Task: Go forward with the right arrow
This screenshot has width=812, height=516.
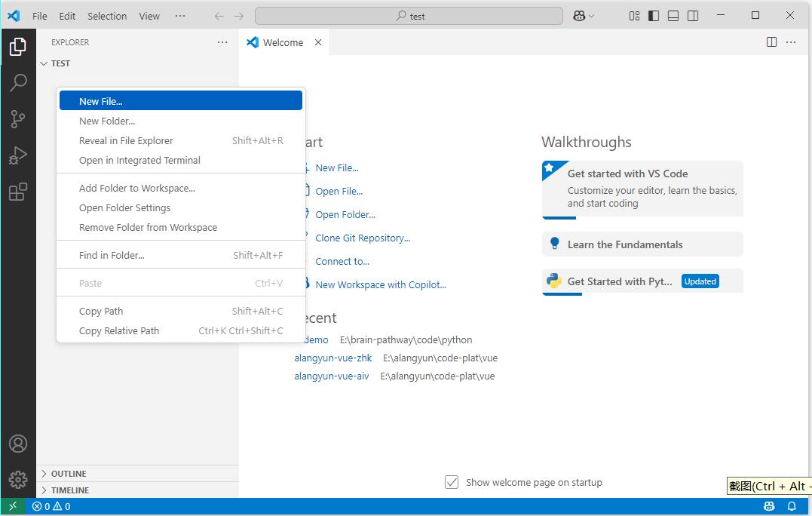Action: (239, 16)
